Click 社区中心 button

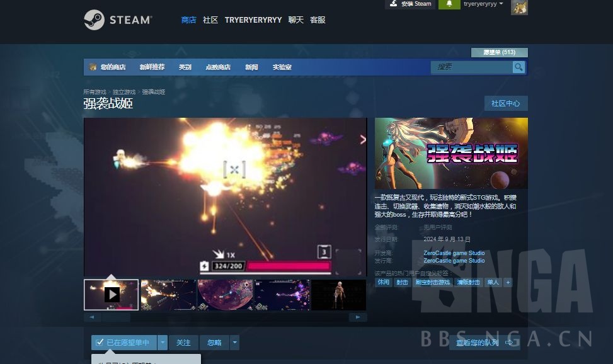coord(506,103)
